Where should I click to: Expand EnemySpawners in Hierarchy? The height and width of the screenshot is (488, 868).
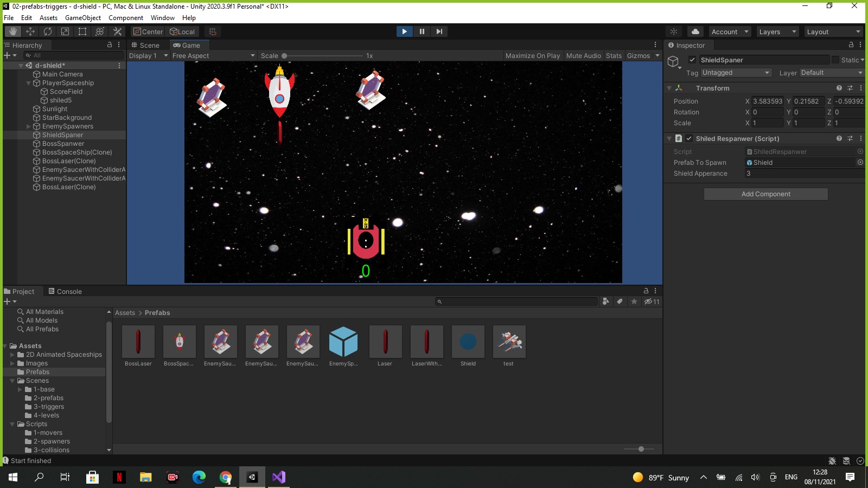point(29,126)
